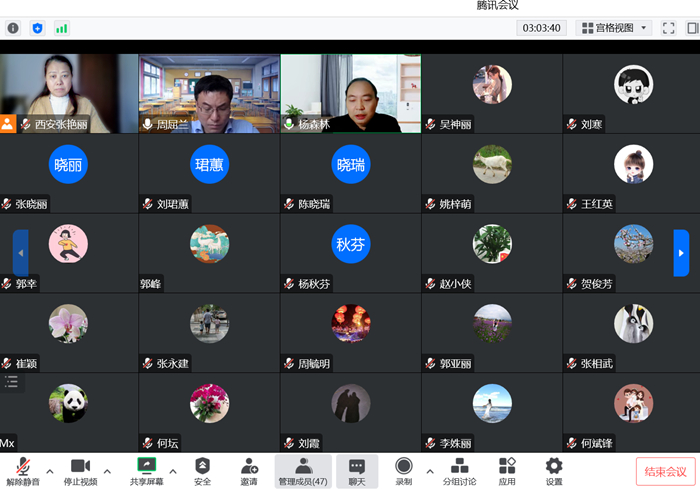Open the meeting info icon
The image size is (700, 490).
(13, 28)
